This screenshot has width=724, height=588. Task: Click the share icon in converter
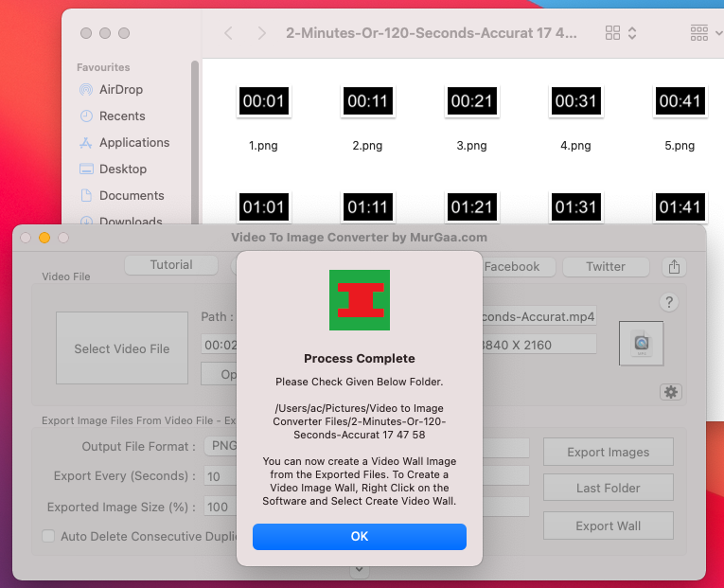[674, 266]
